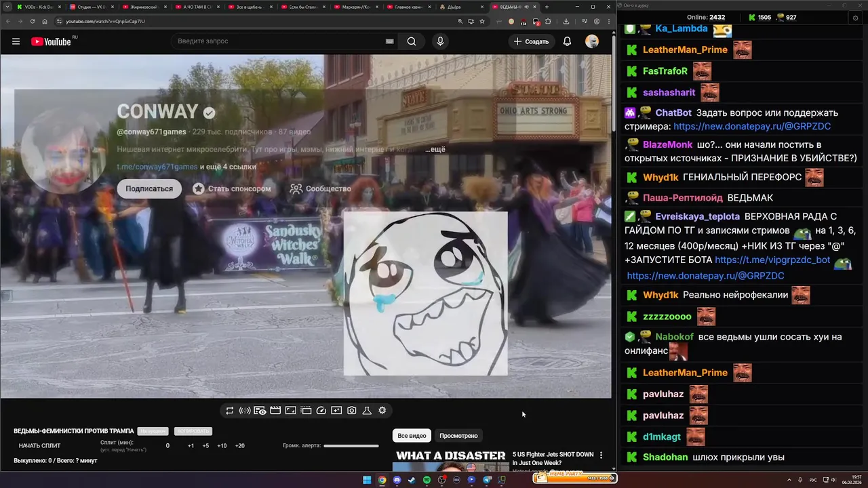Open Windows Start menu
This screenshot has height=488, width=868.
367,480
